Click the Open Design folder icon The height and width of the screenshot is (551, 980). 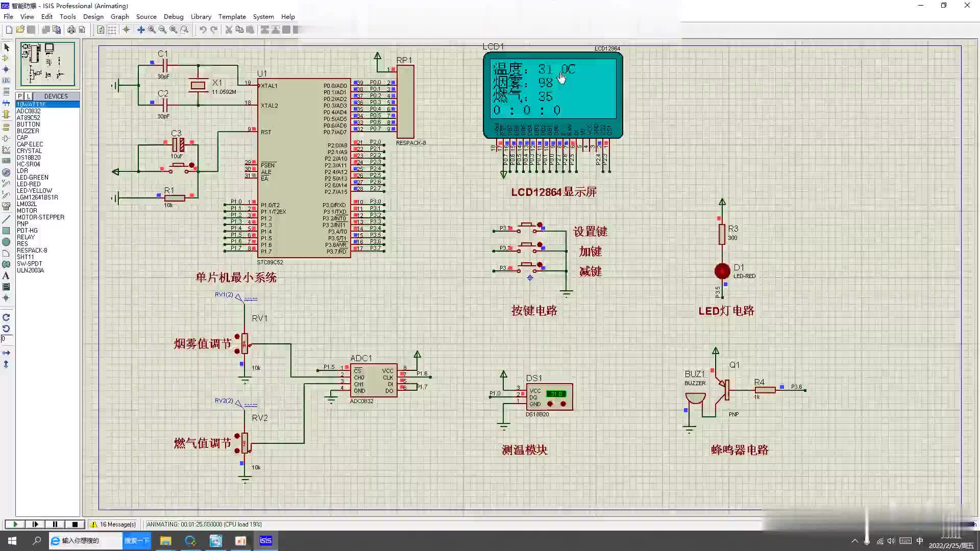click(x=20, y=30)
